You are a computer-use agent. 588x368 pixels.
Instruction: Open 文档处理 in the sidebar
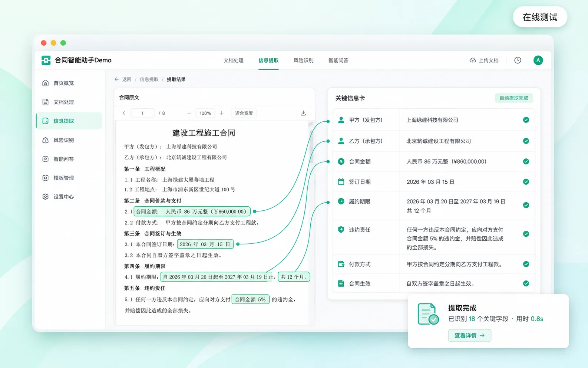(69, 102)
